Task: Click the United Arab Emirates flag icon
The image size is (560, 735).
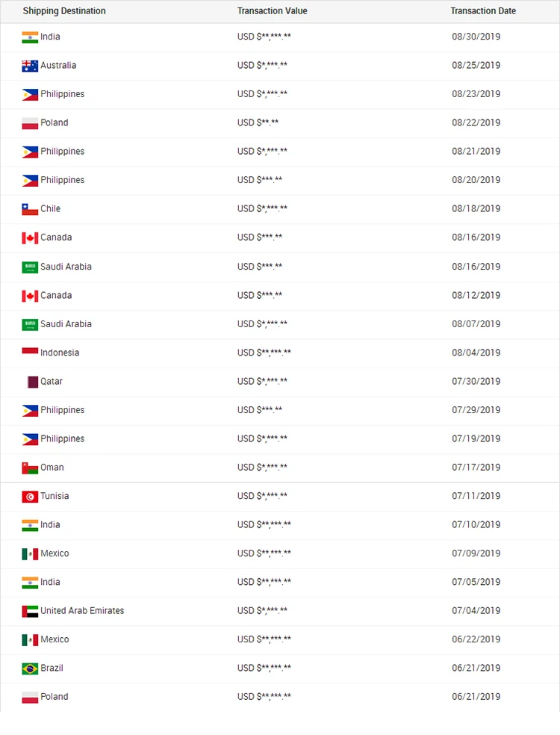Action: pyautogui.click(x=30, y=611)
